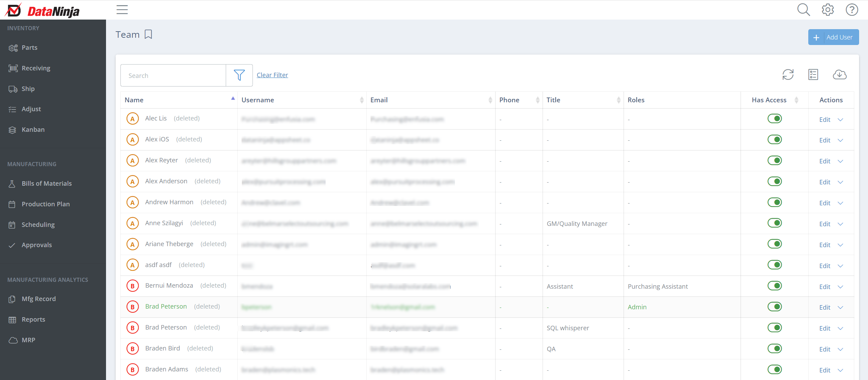Bookmark the Team page
868x380 pixels.
click(x=148, y=34)
